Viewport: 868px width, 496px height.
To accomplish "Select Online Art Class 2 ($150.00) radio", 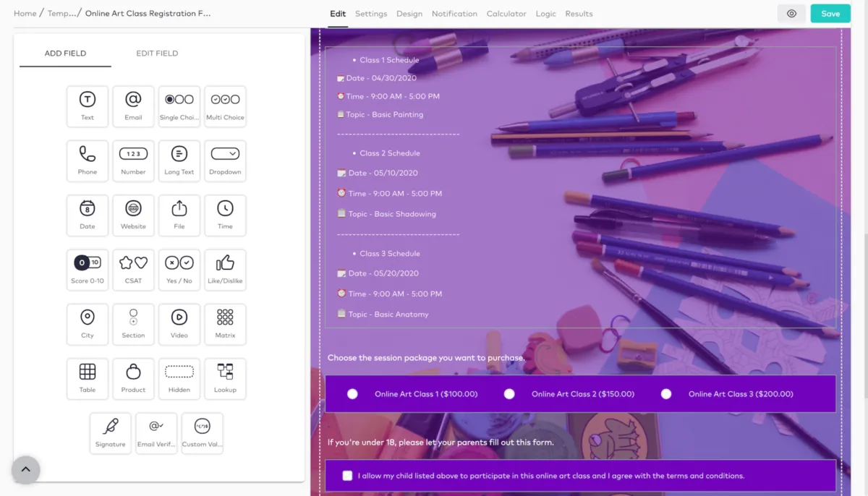I will click(509, 394).
